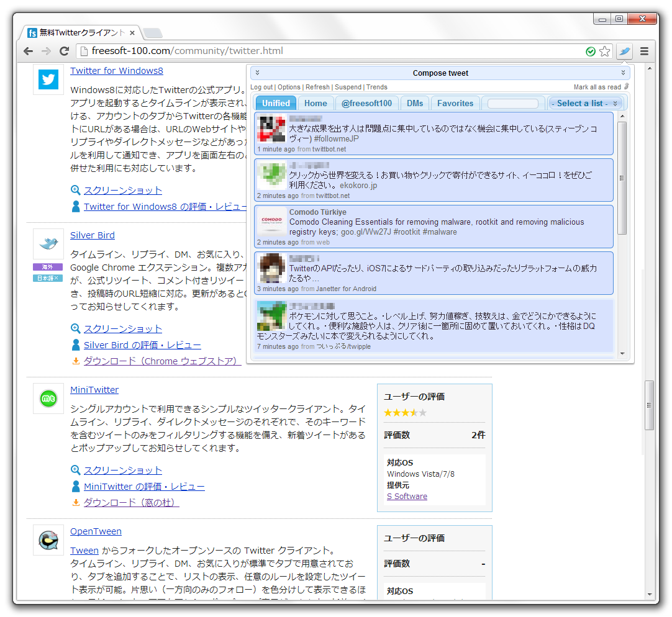The width and height of the screenshot is (672, 617).
Task: Click Refresh in Silver Bird popup
Action: coord(317,87)
